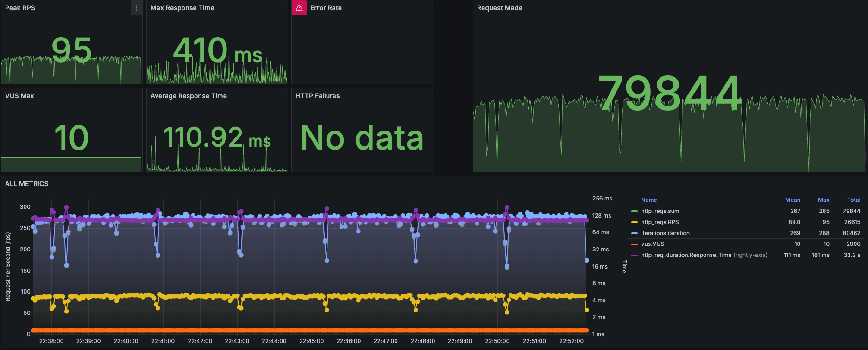
Task: Open the Request Made panel title menu
Action: [499, 8]
